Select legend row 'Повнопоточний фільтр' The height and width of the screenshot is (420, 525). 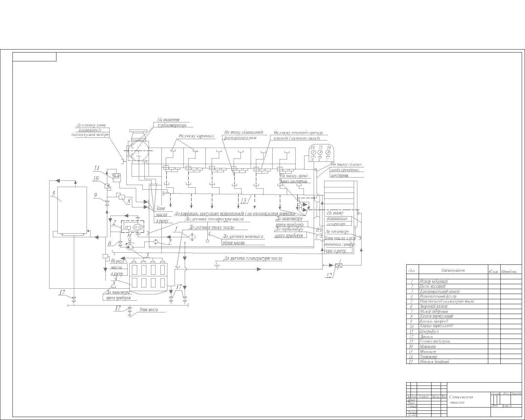pyautogui.click(x=464, y=296)
